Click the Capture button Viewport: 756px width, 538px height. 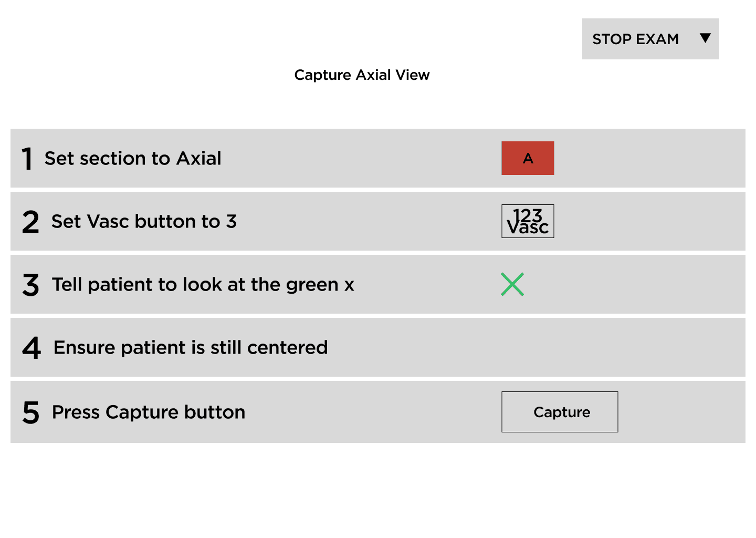(x=560, y=412)
